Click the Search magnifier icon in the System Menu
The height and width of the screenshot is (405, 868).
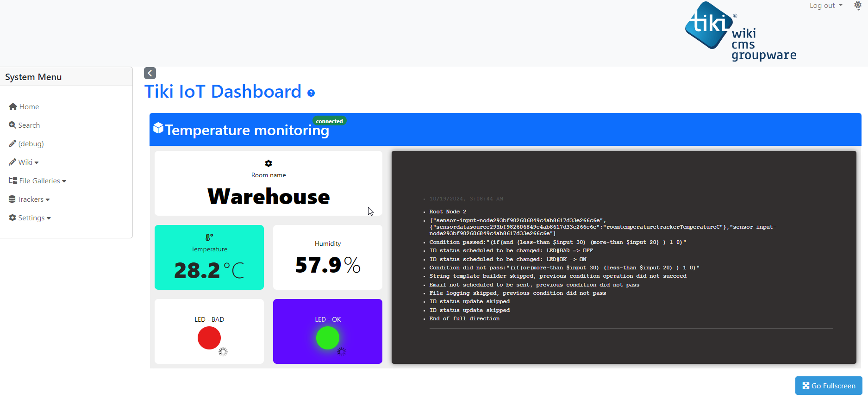pos(12,125)
